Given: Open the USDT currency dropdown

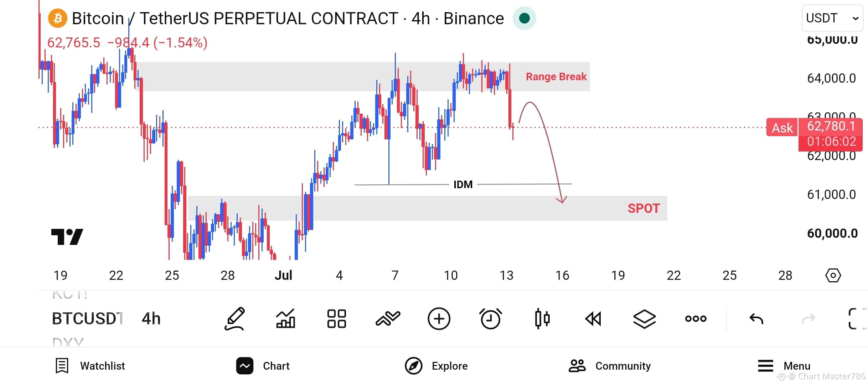Looking at the screenshot, I should [832, 18].
